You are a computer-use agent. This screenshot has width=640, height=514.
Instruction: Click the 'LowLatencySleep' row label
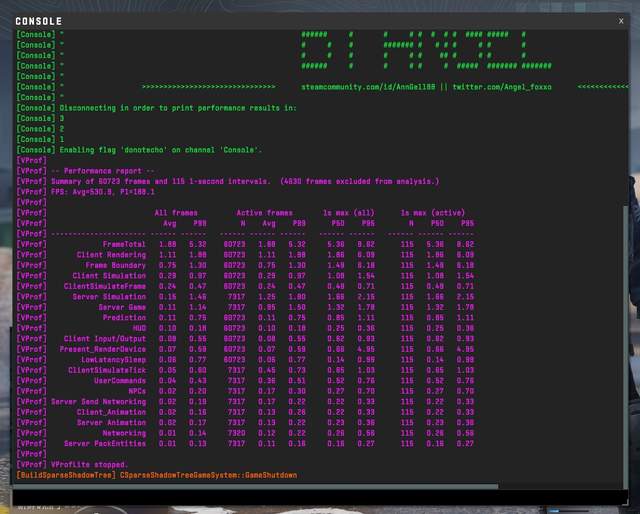pyautogui.click(x=113, y=360)
